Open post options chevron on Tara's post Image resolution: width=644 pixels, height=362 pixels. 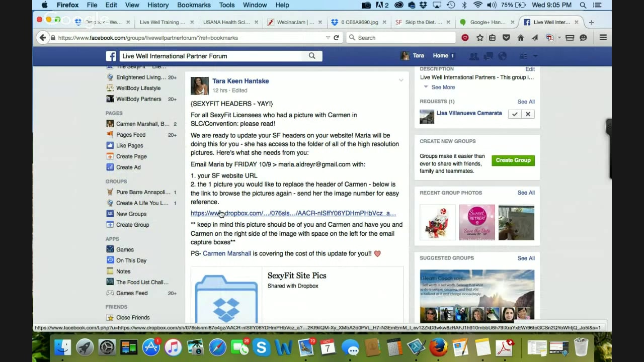(x=401, y=80)
